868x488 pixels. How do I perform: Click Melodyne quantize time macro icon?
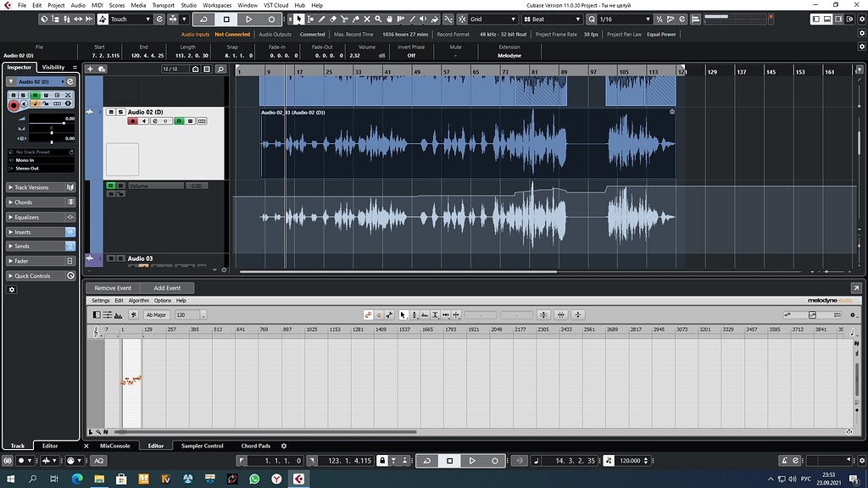pyautogui.click(x=561, y=315)
